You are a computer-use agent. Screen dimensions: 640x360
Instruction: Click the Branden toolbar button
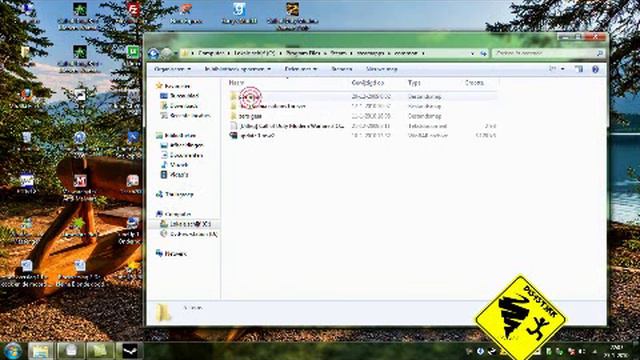[x=342, y=69]
